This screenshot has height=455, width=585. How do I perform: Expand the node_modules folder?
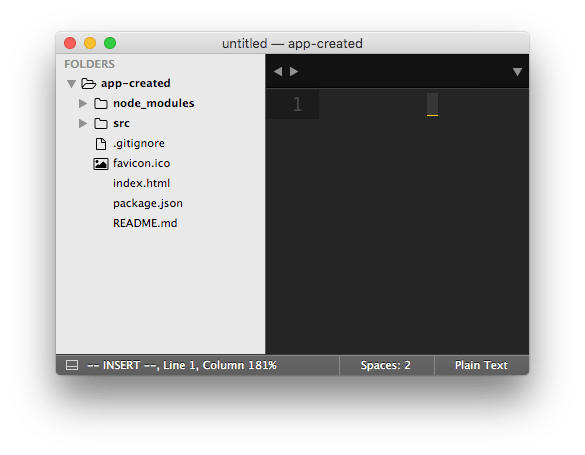coord(83,103)
